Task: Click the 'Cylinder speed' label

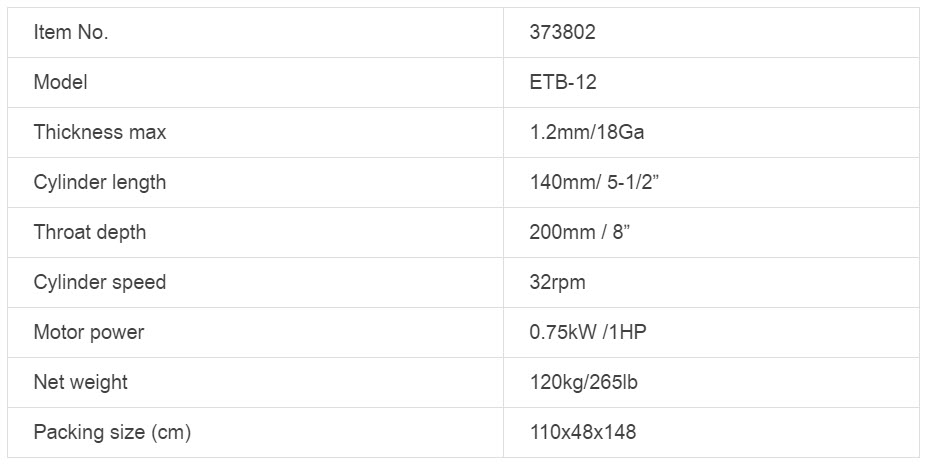Action: pyautogui.click(x=100, y=282)
